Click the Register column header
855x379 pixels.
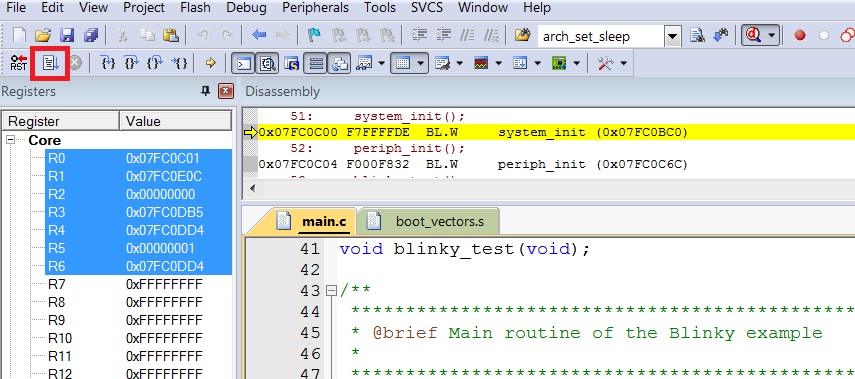(61, 121)
